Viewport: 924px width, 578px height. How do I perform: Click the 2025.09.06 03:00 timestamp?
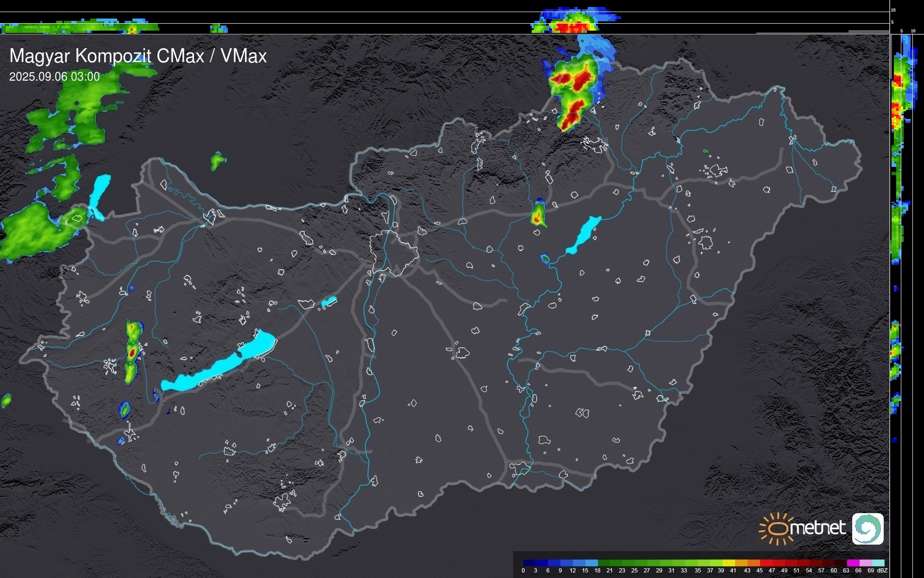(54, 76)
